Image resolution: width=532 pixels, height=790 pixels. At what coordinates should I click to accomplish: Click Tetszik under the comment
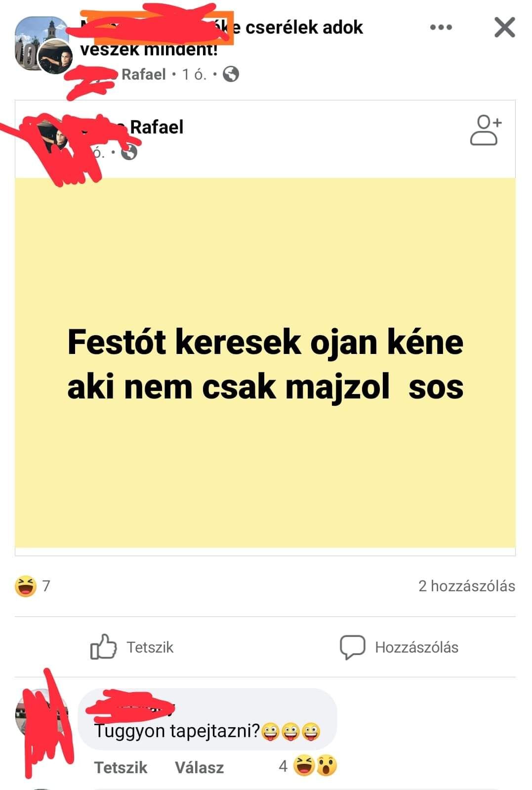[121, 767]
